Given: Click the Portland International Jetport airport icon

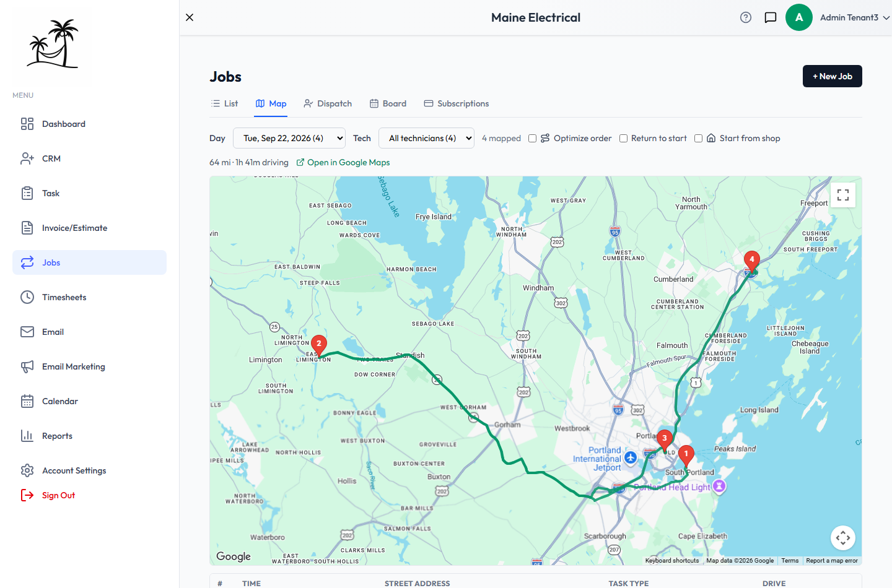Looking at the screenshot, I should (x=631, y=457).
